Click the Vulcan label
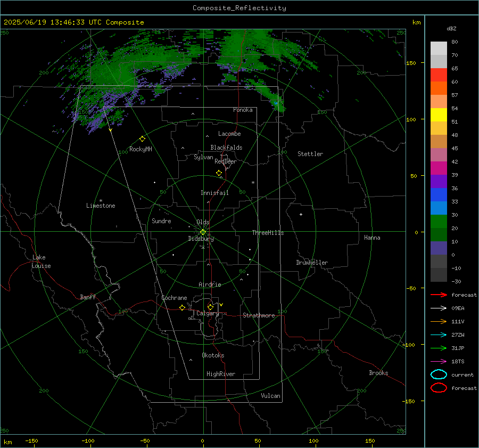 (x=271, y=396)
